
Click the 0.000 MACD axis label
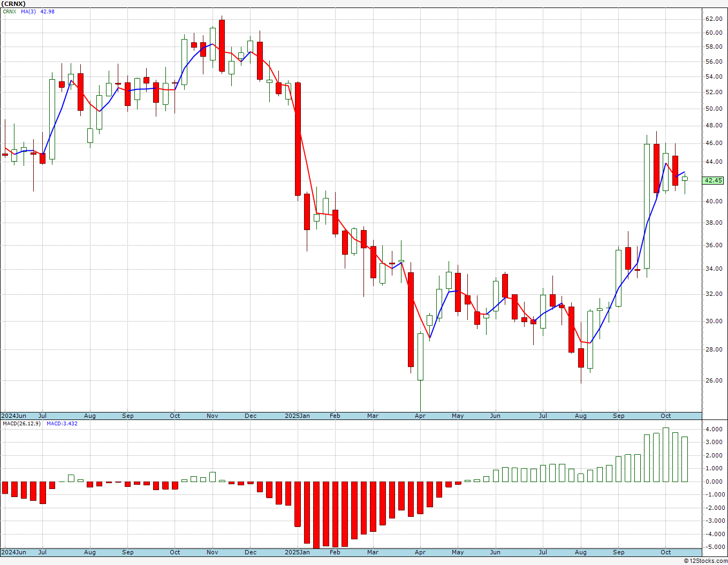pos(714,482)
